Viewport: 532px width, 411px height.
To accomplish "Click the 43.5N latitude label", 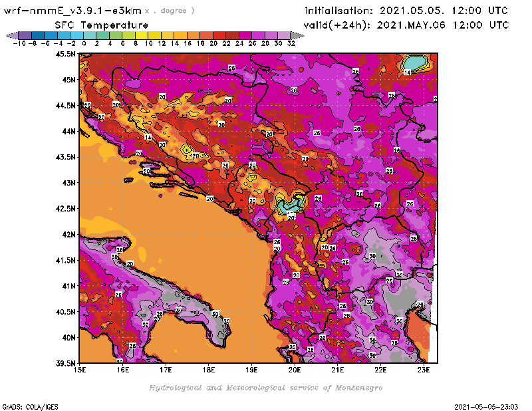I will tap(65, 157).
